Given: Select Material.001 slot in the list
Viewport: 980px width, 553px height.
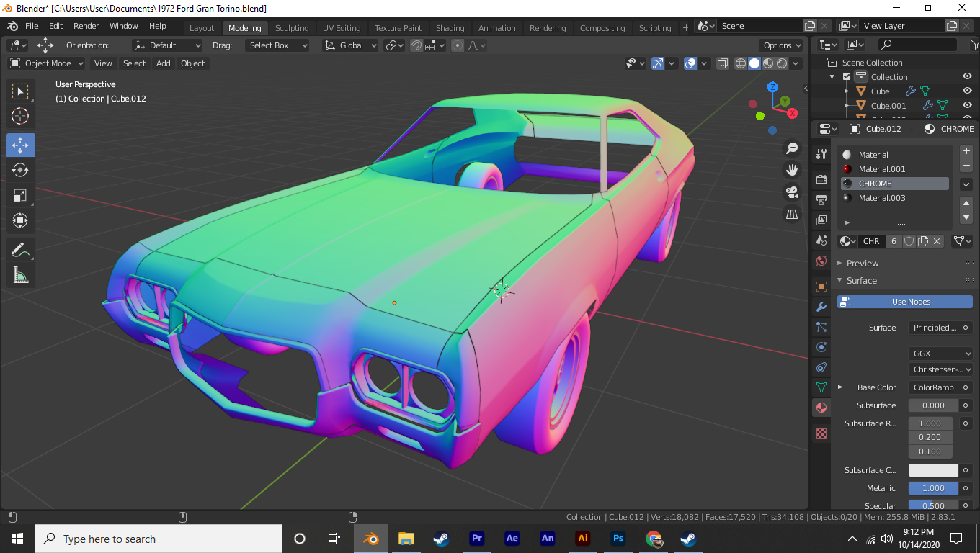Looking at the screenshot, I should click(895, 169).
